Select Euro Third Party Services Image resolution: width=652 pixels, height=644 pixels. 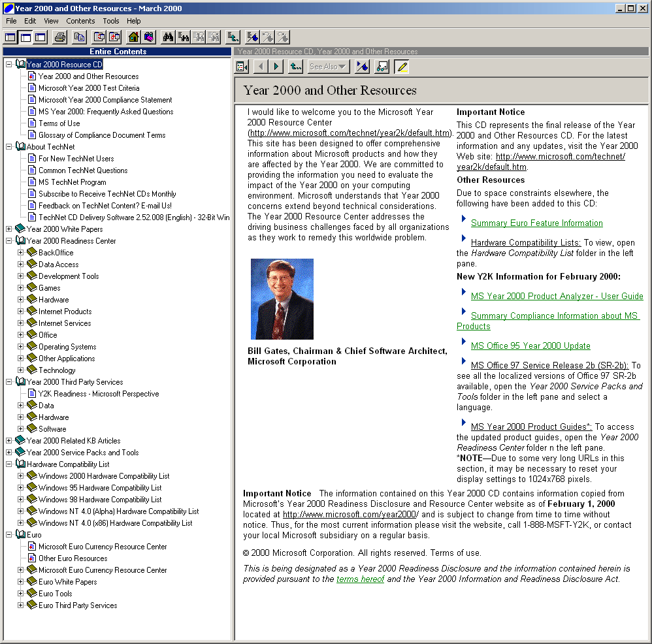pyautogui.click(x=78, y=605)
